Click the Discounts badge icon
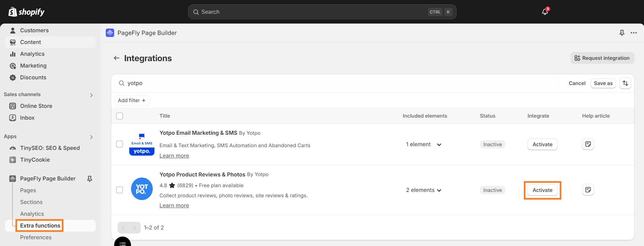Image resolution: width=644 pixels, height=246 pixels. 13,77
